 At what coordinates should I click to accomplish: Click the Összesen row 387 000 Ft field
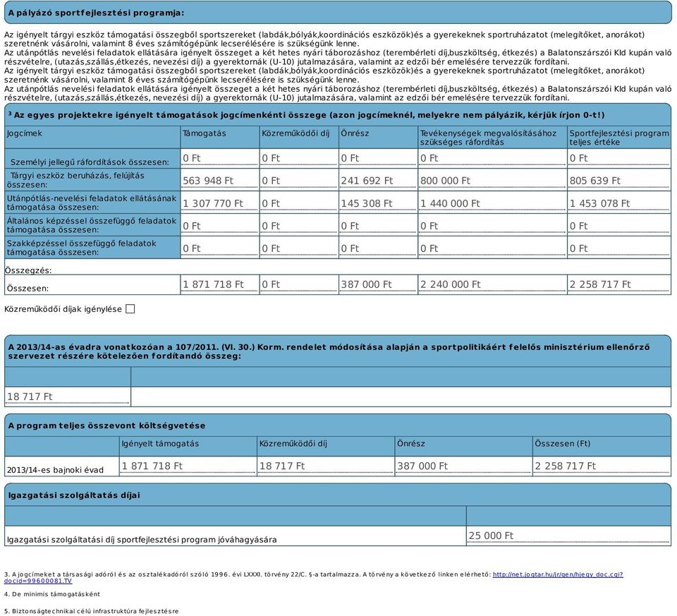[x=377, y=284]
